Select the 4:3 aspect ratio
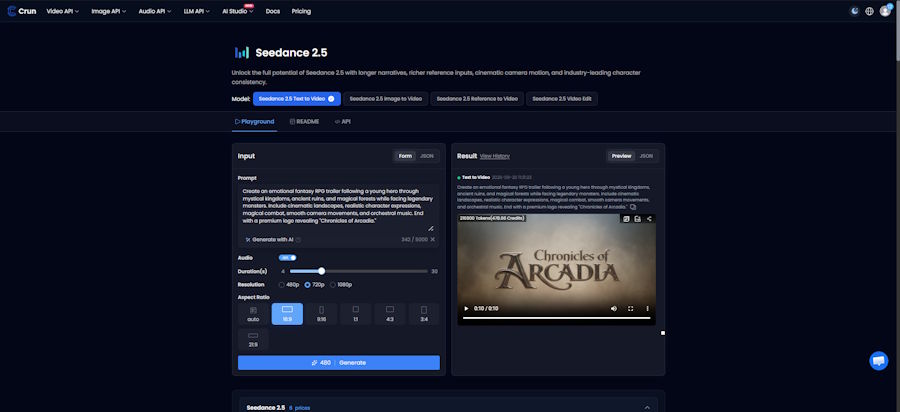 coord(390,314)
